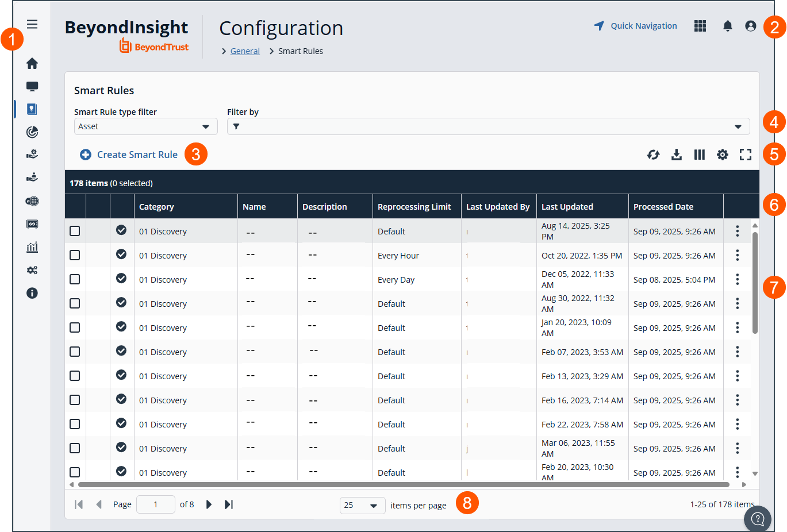Select the checkbox of the first Discovery row

coord(75,231)
